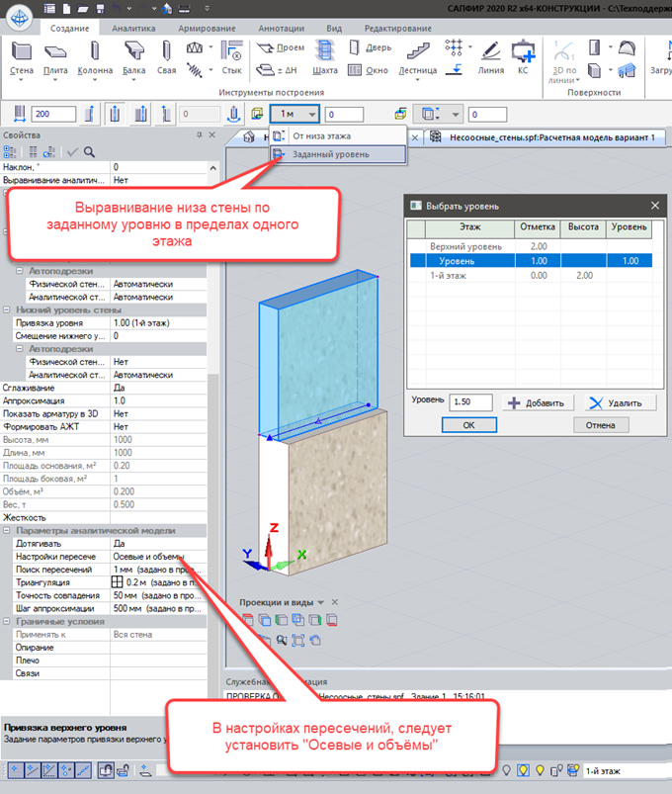672x794 pixels.
Task: Select the Лестница (stairs) tool
Action: [417, 59]
